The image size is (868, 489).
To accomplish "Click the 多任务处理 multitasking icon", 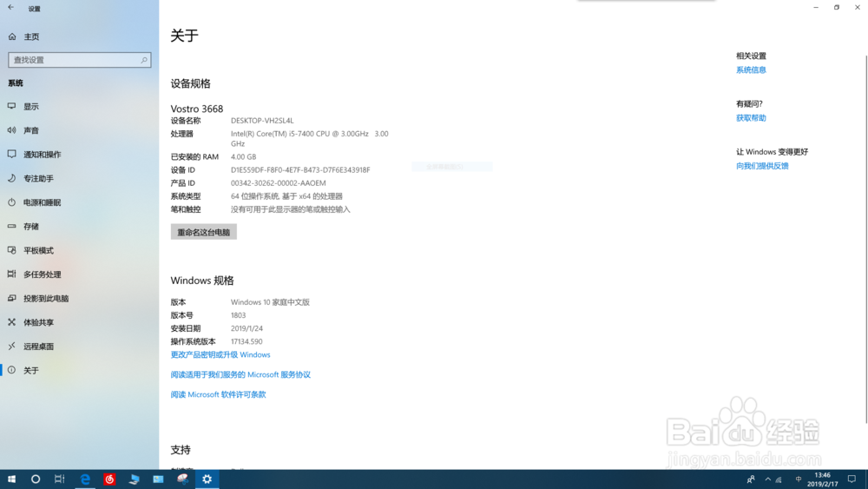I will point(11,274).
